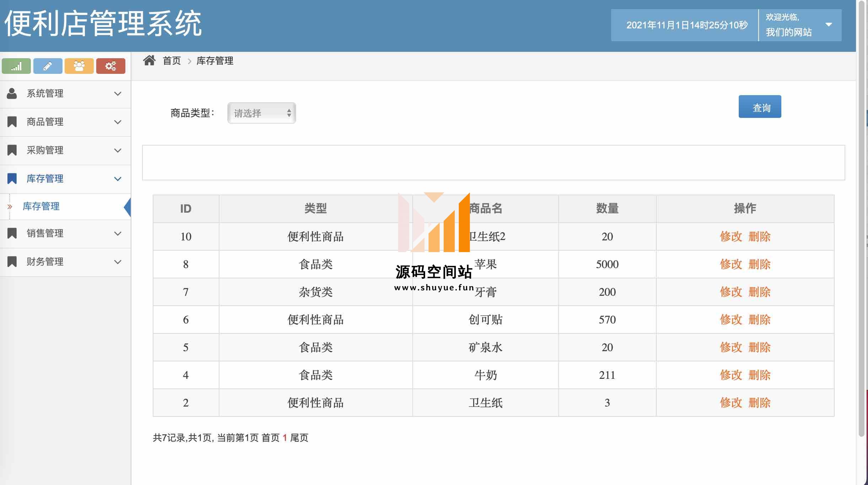Open the 系统管理 sidebar menu
The height and width of the screenshot is (485, 868).
click(65, 94)
